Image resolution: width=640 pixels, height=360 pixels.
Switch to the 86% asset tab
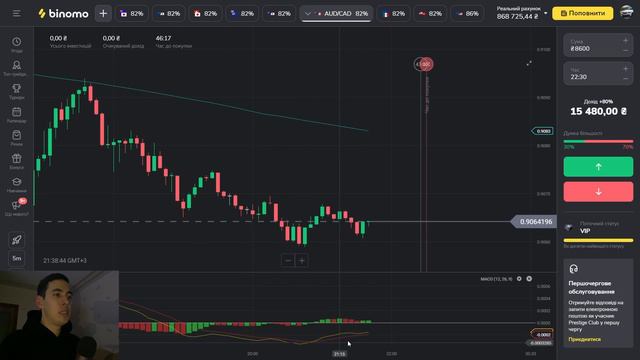tap(467, 13)
